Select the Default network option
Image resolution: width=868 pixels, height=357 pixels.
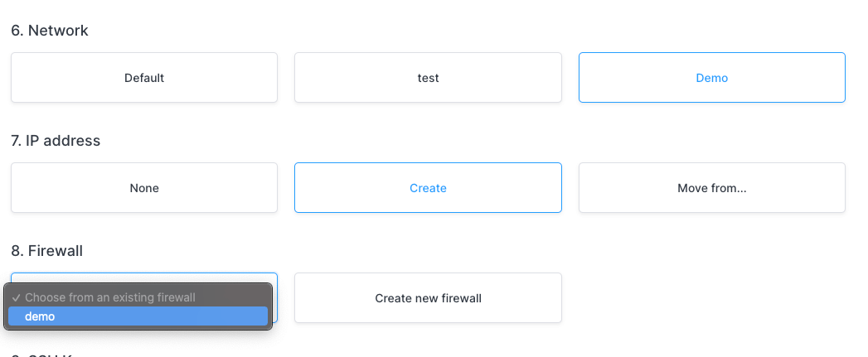[144, 78]
